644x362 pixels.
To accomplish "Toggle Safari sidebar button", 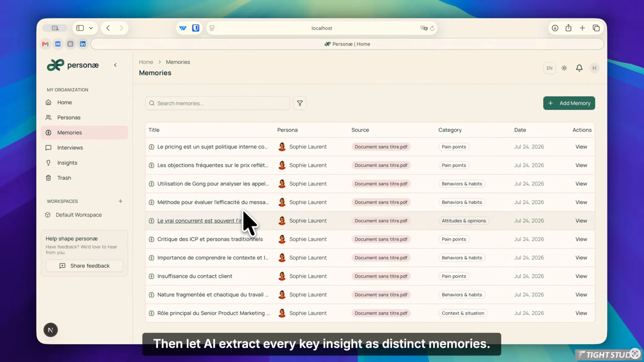I will 80,28.
